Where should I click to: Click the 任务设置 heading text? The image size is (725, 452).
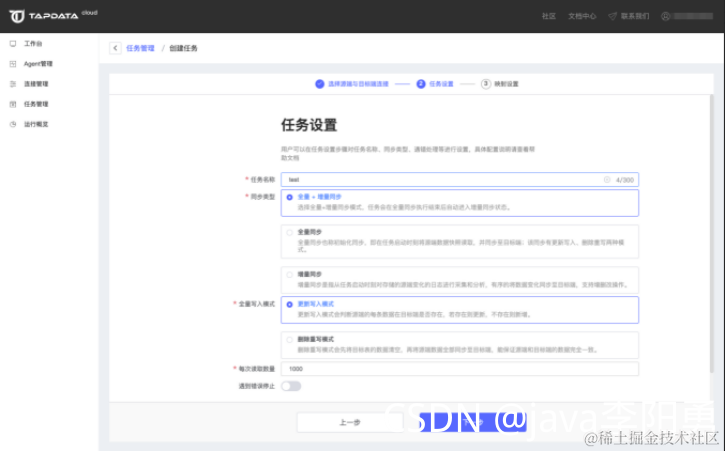point(309,125)
